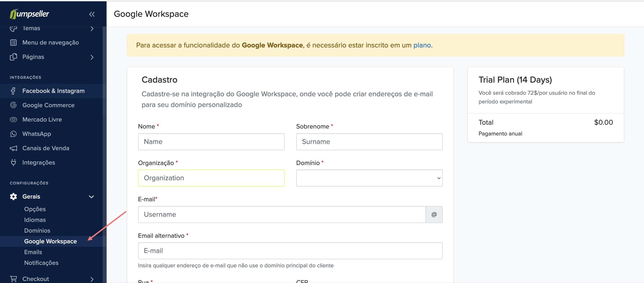
Task: Click the Mercado Livre handshake icon
Action: tap(13, 119)
